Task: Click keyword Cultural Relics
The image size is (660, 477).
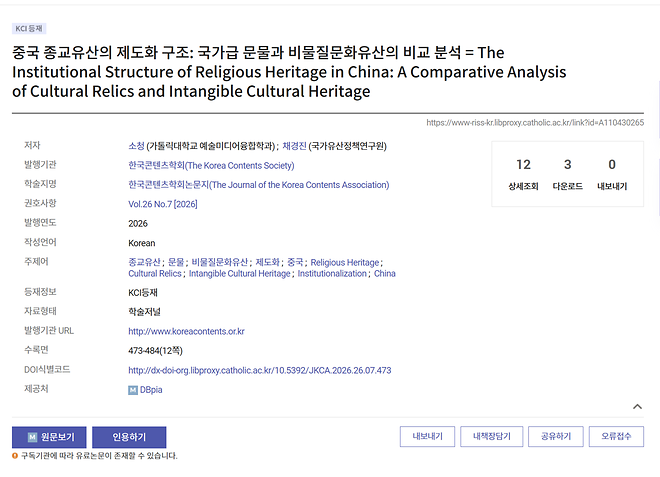Action: point(155,274)
